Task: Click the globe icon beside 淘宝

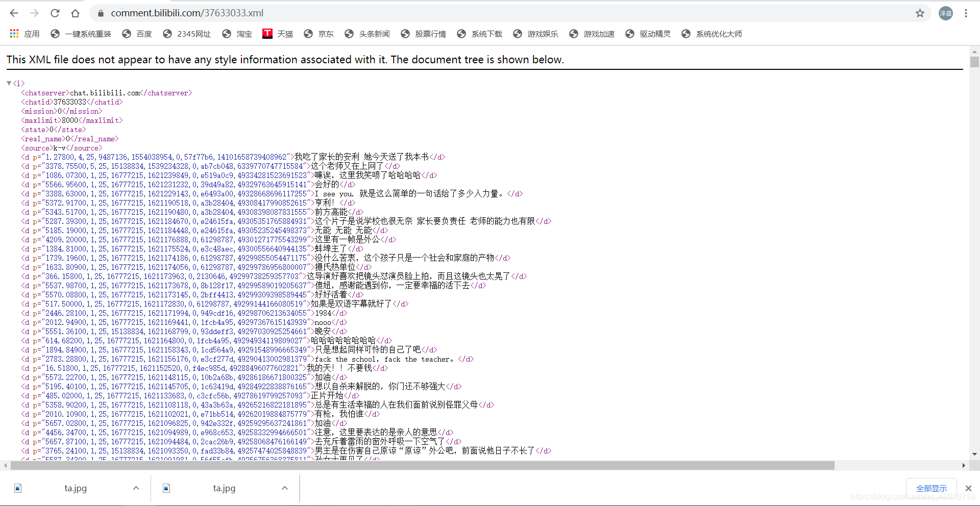Action: [x=227, y=34]
